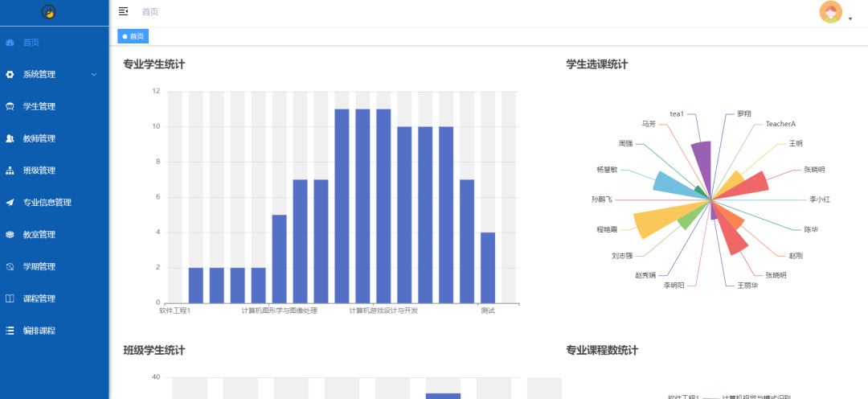Screen dimensions: 868x399
Task: Click the 专业学生统计 chart title
Action: pyautogui.click(x=154, y=64)
